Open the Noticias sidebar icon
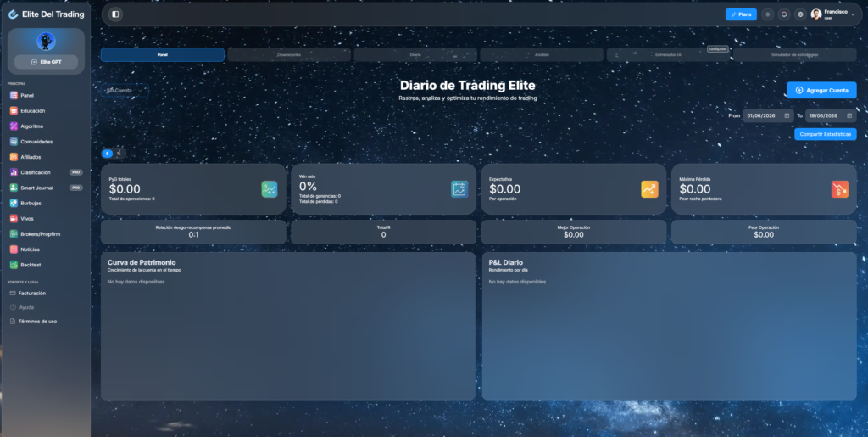Screen dimensions: 868x437 pyautogui.click(x=14, y=249)
